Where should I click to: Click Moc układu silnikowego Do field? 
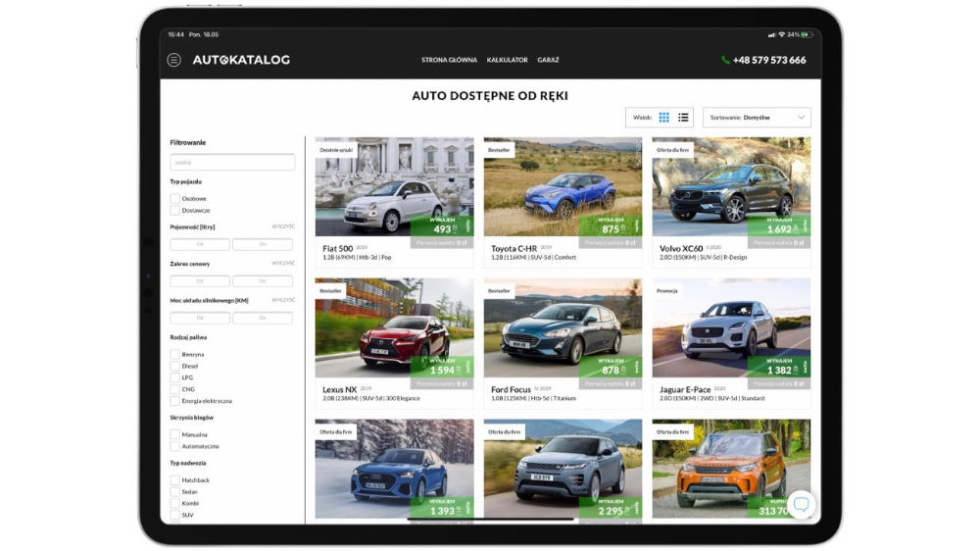point(263,319)
